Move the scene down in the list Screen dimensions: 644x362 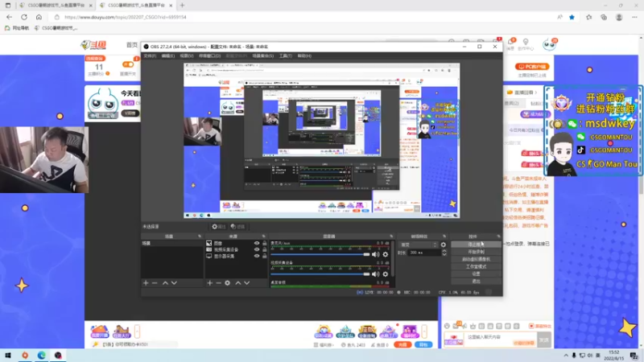(x=174, y=283)
